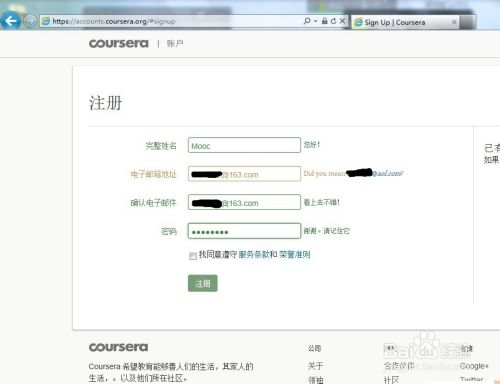
Task: Tick the 我同意遵守 agreement checkbox
Action: 193,256
